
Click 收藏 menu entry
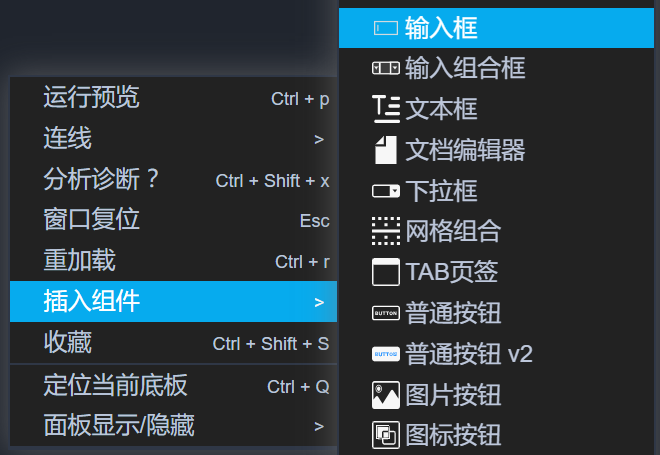pyautogui.click(x=68, y=343)
